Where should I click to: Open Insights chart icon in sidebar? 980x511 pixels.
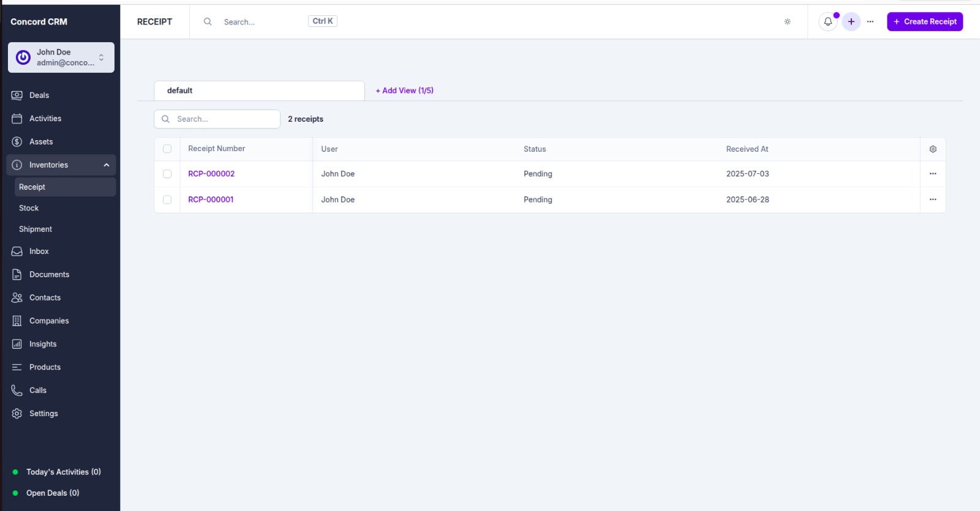17,344
